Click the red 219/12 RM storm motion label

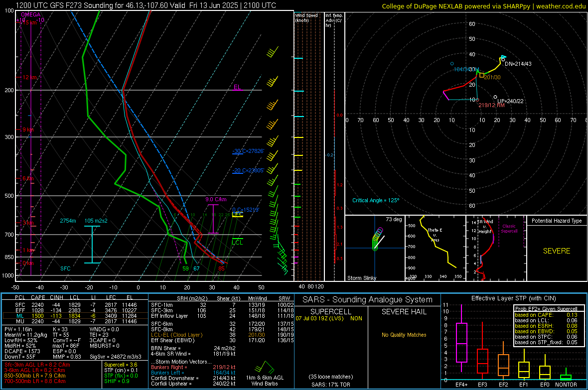492,106
